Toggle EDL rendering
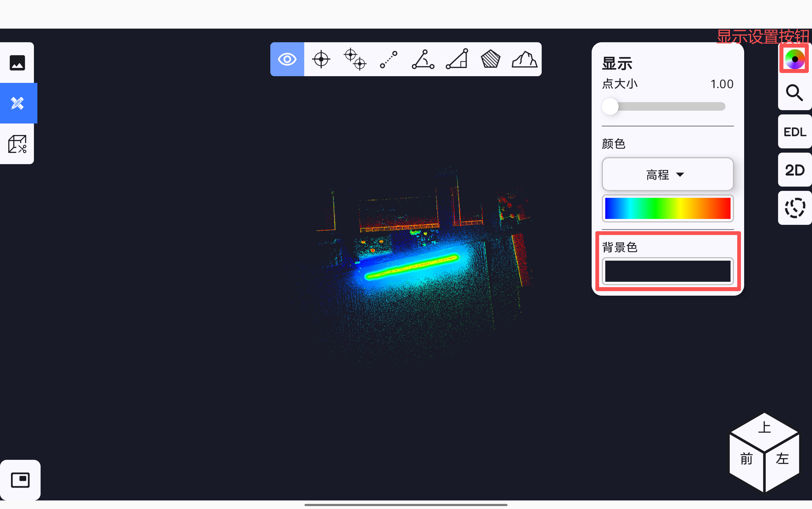812x509 pixels. 795,132
